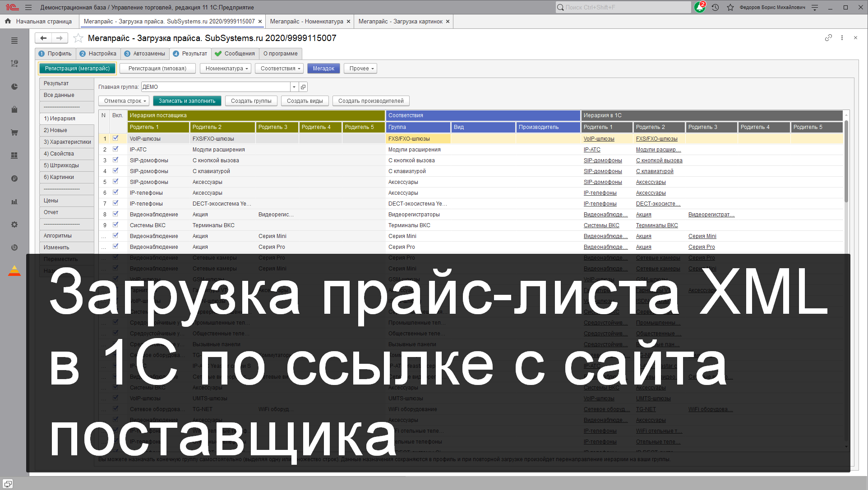This screenshot has height=490, width=868.
Task: Toggle the checkbox on row 8 Видеонаблюдение
Action: 116,214
